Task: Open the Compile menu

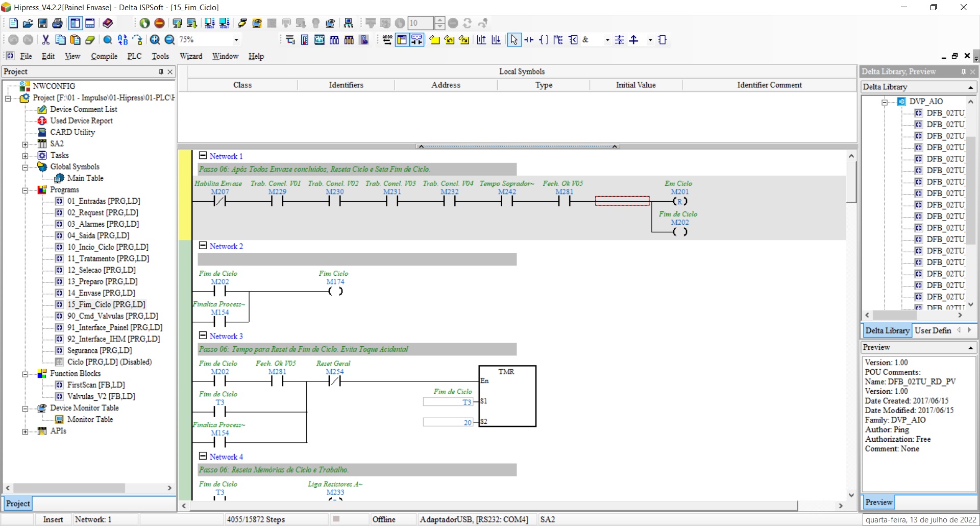Action: click(104, 56)
